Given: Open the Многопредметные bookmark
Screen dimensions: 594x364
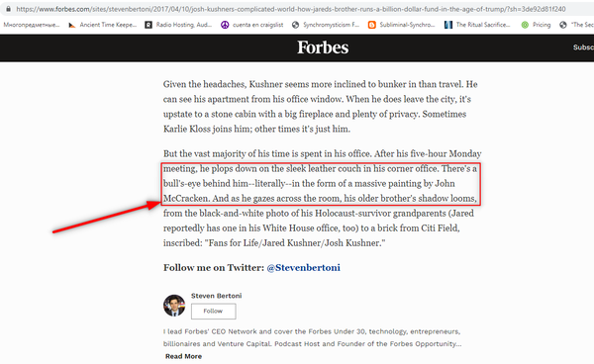Looking at the screenshot, I should click(x=32, y=25).
